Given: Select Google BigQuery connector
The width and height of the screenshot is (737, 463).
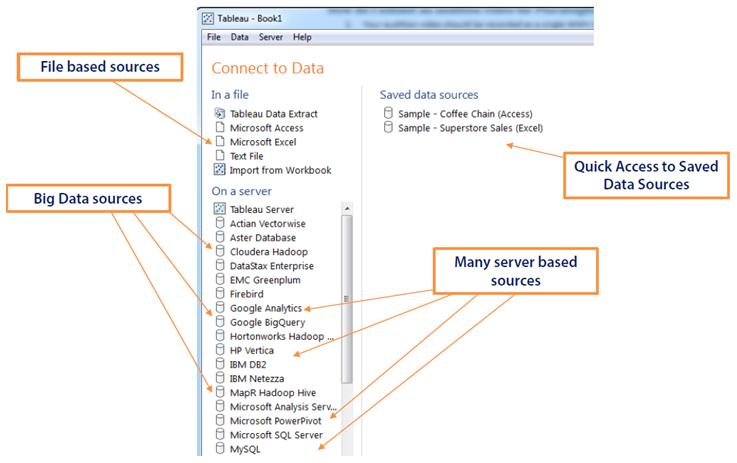Looking at the screenshot, I should click(267, 322).
